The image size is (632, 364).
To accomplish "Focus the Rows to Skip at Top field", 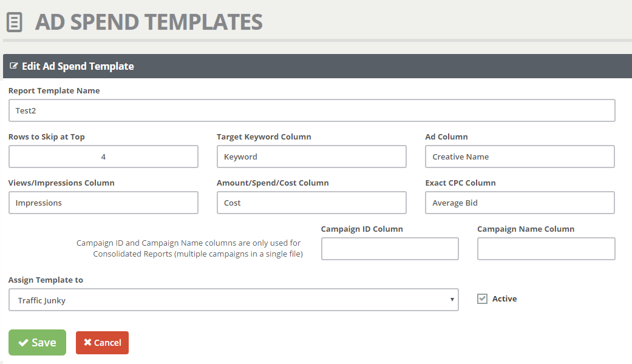I will pyautogui.click(x=103, y=157).
